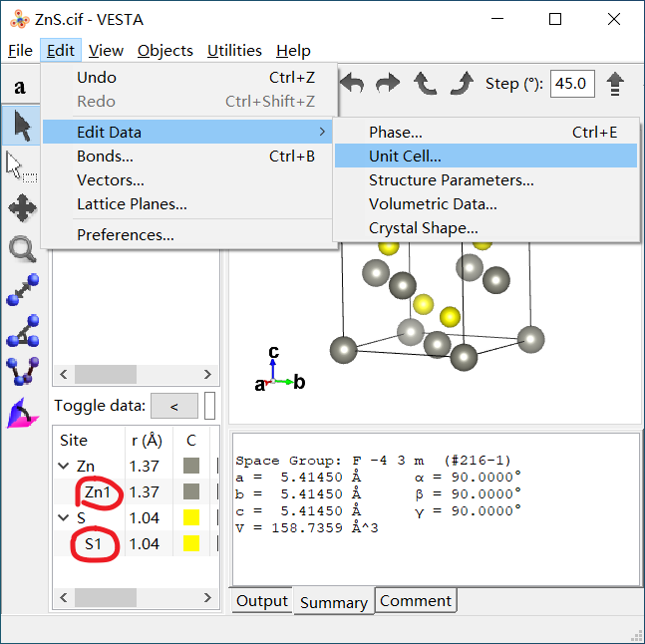Select the Distance measurement tool
The height and width of the screenshot is (644, 645).
coord(23,290)
